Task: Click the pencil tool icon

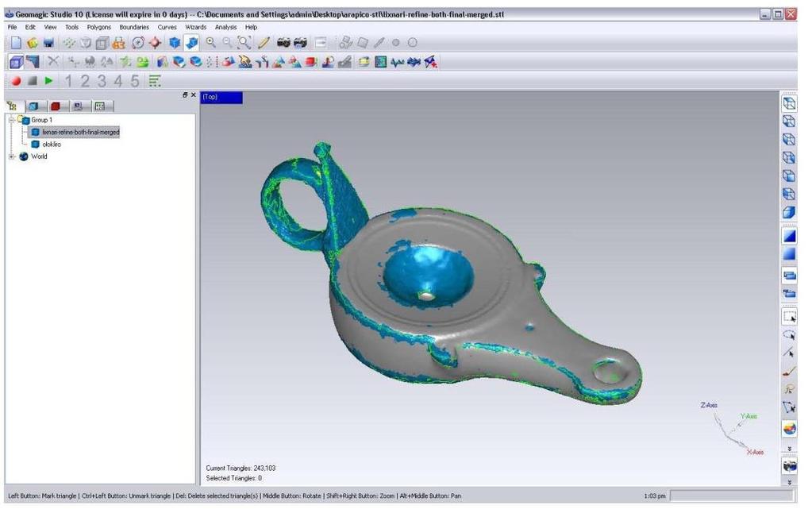Action: pyautogui.click(x=264, y=43)
